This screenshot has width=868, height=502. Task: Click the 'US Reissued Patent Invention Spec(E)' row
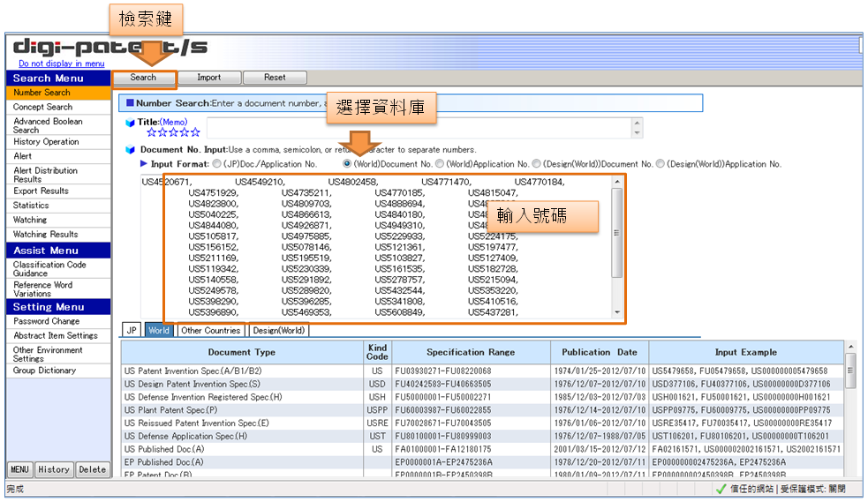click(483, 423)
